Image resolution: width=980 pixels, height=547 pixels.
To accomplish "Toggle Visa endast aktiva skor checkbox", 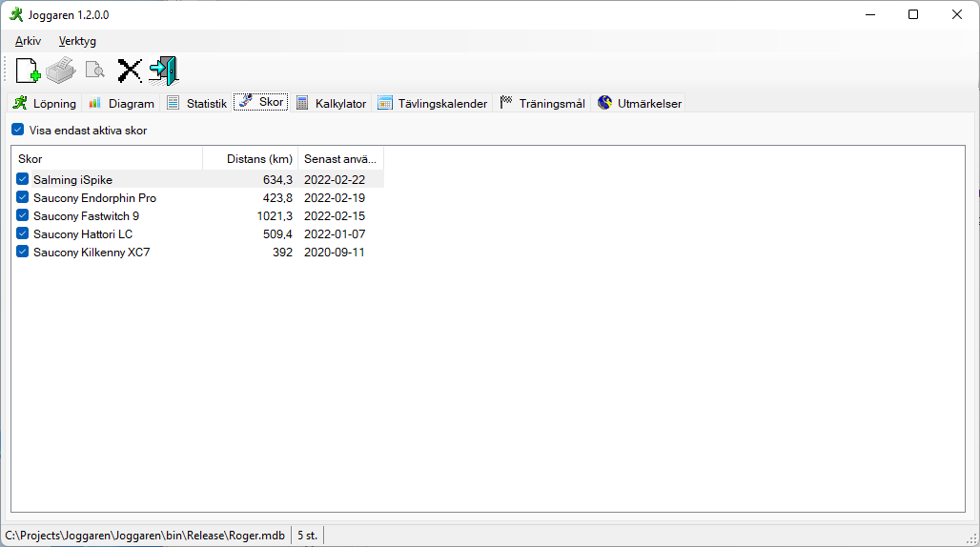I will click(17, 130).
